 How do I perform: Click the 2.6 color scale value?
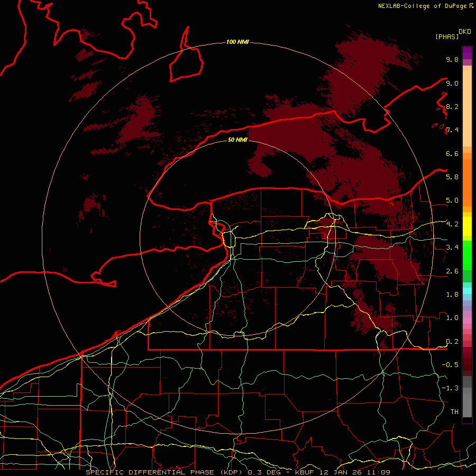pos(452,271)
